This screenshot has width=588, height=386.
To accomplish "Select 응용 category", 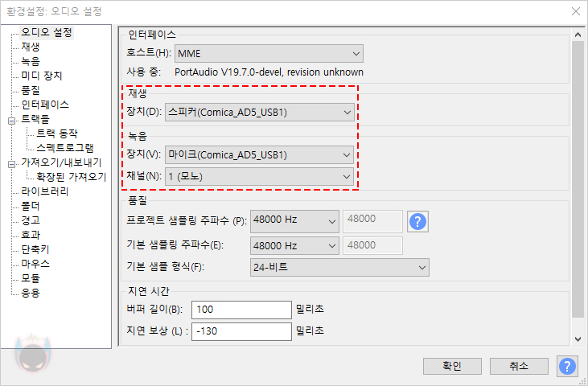I will pyautogui.click(x=31, y=292).
